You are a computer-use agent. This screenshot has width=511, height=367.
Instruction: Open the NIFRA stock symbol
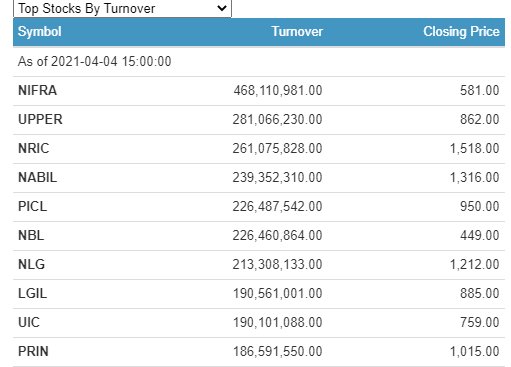pos(37,91)
